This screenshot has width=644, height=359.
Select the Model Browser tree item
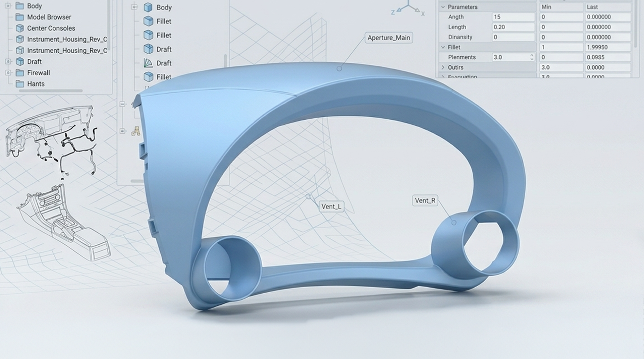pyautogui.click(x=49, y=17)
